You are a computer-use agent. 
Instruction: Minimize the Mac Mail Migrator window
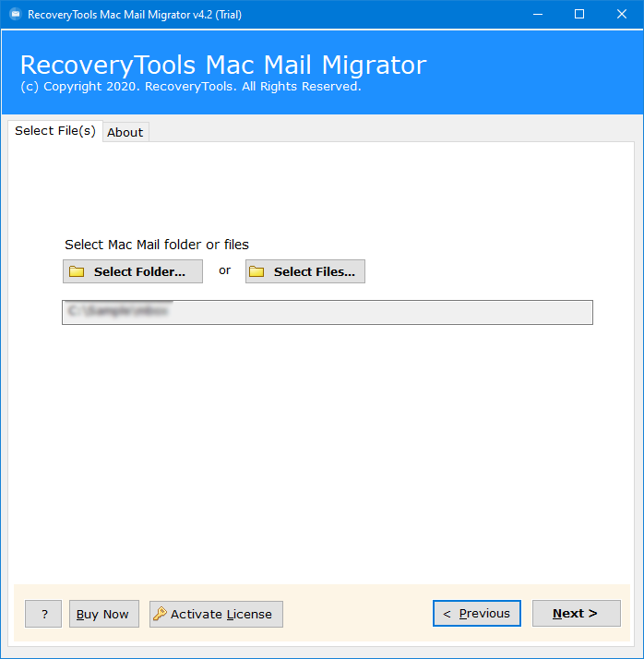[x=538, y=14]
